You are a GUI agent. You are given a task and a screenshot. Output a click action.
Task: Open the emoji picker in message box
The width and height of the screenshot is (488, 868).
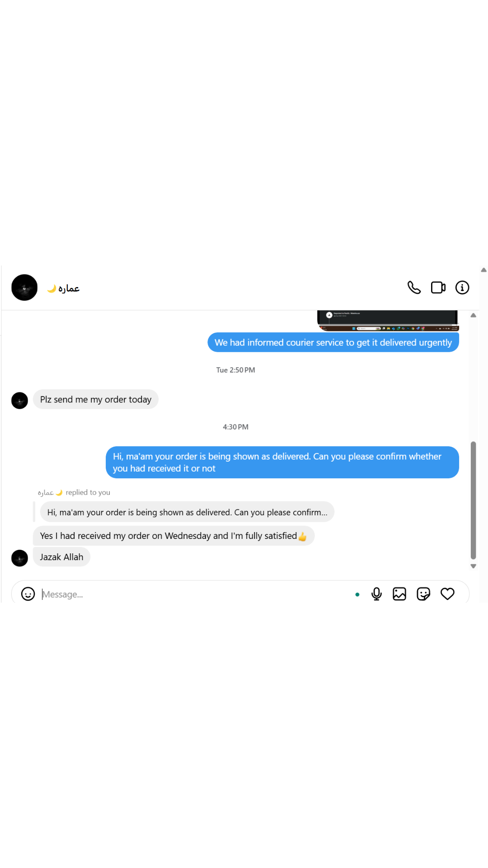[x=28, y=594]
